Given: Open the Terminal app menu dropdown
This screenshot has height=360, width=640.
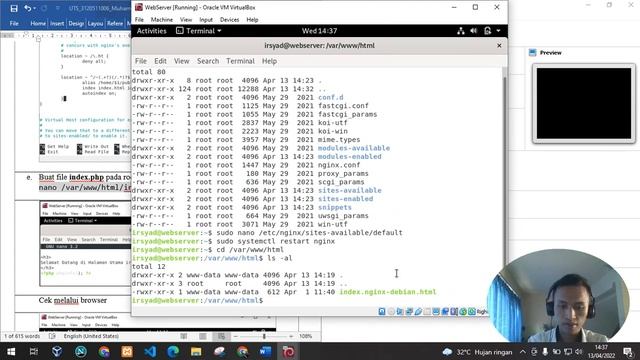Looking at the screenshot, I should pyautogui.click(x=199, y=31).
